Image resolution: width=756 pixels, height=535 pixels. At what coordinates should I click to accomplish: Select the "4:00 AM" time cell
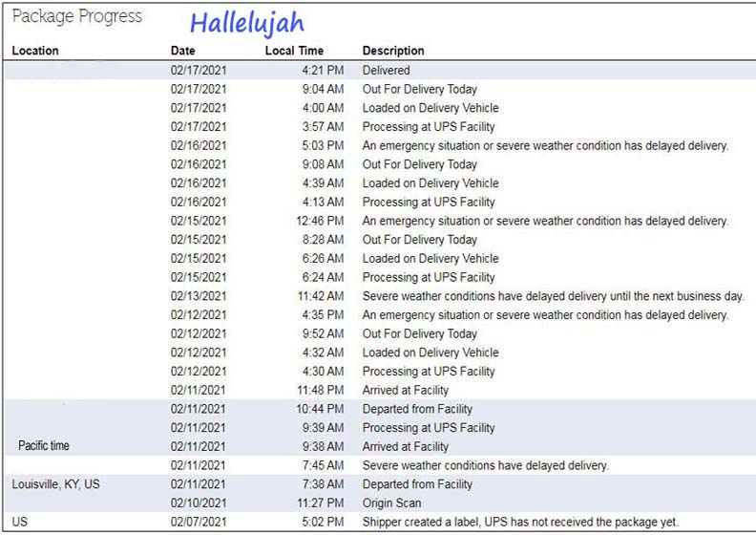pos(323,108)
